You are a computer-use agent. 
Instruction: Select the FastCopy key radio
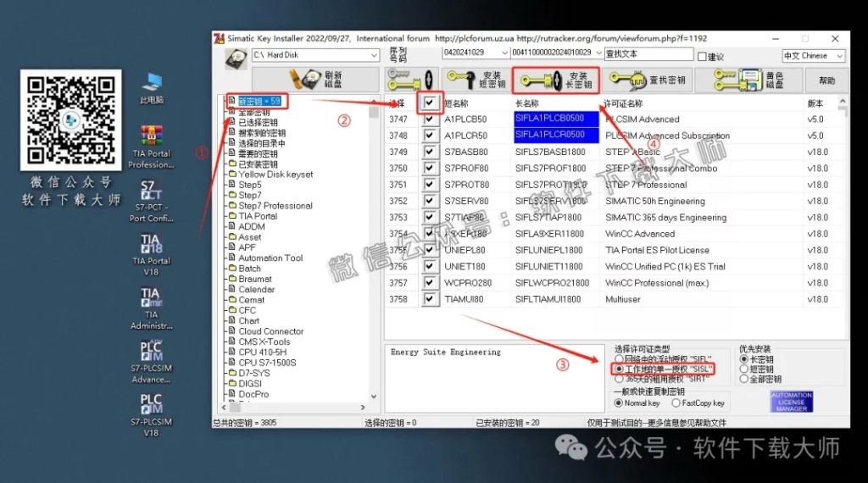pyautogui.click(x=676, y=403)
